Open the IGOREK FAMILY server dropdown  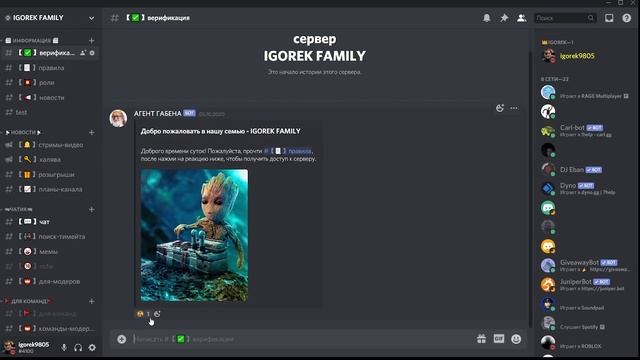pyautogui.click(x=91, y=18)
